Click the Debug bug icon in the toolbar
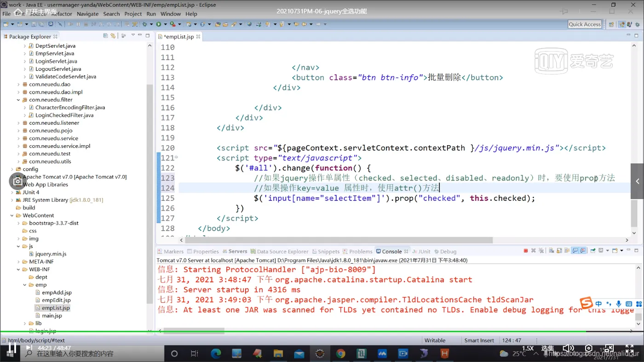The width and height of the screenshot is (644, 362). [x=145, y=24]
